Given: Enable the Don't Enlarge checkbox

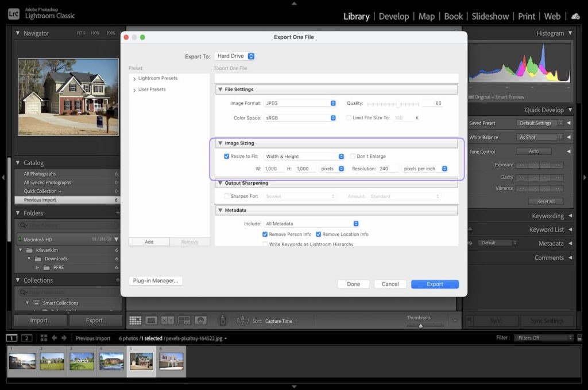Looking at the screenshot, I should click(x=353, y=156).
